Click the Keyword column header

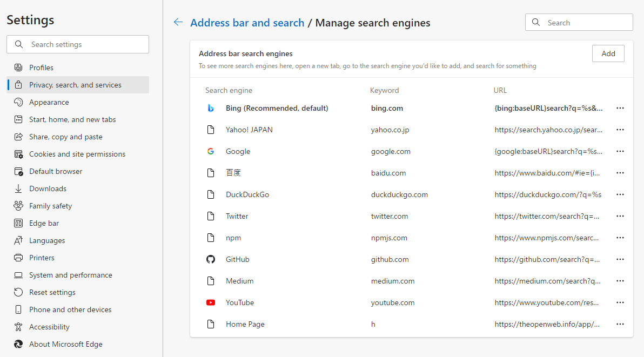click(385, 90)
